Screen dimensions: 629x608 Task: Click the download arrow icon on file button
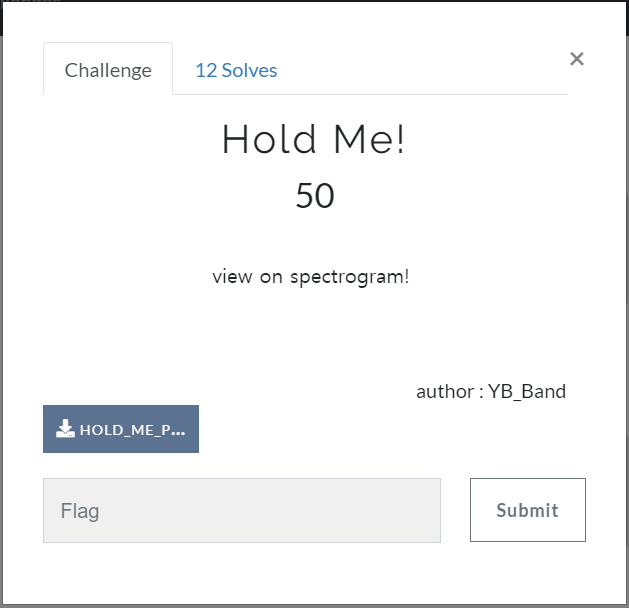click(x=65, y=429)
